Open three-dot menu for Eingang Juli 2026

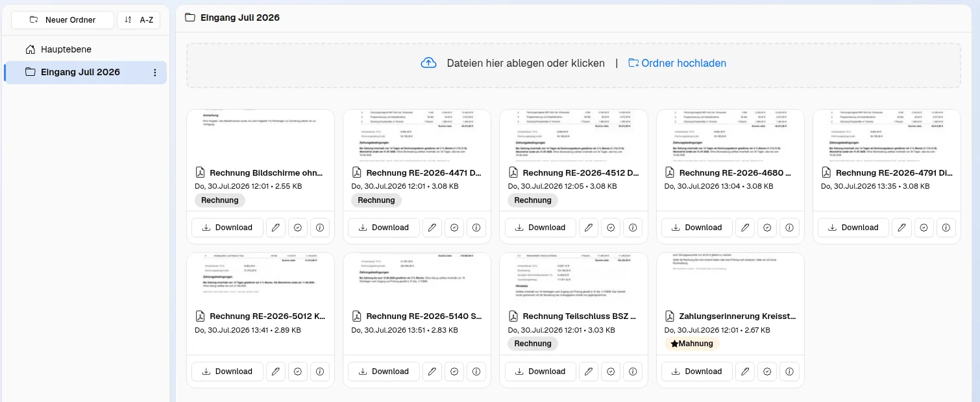click(x=155, y=73)
